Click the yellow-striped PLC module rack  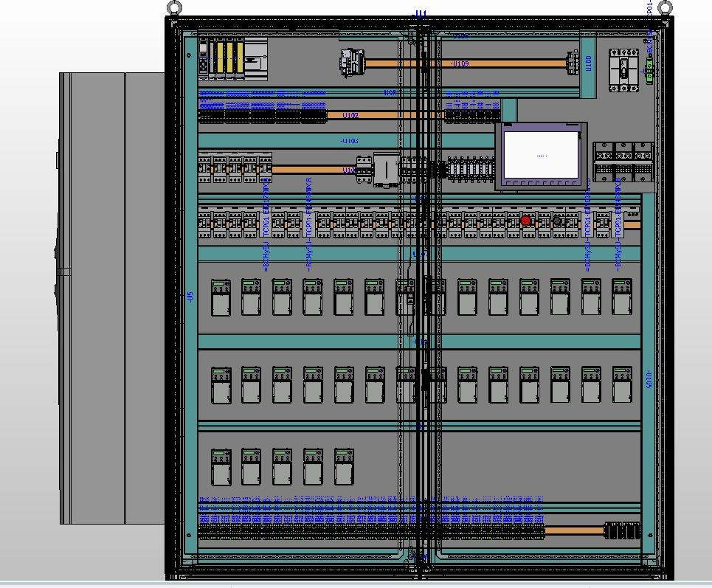(x=227, y=59)
